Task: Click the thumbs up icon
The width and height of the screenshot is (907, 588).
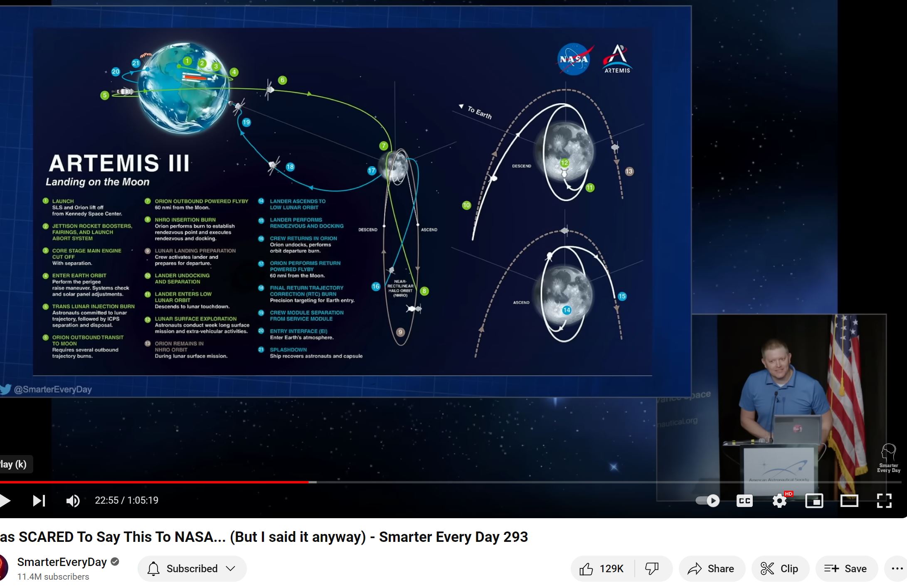Action: point(586,568)
